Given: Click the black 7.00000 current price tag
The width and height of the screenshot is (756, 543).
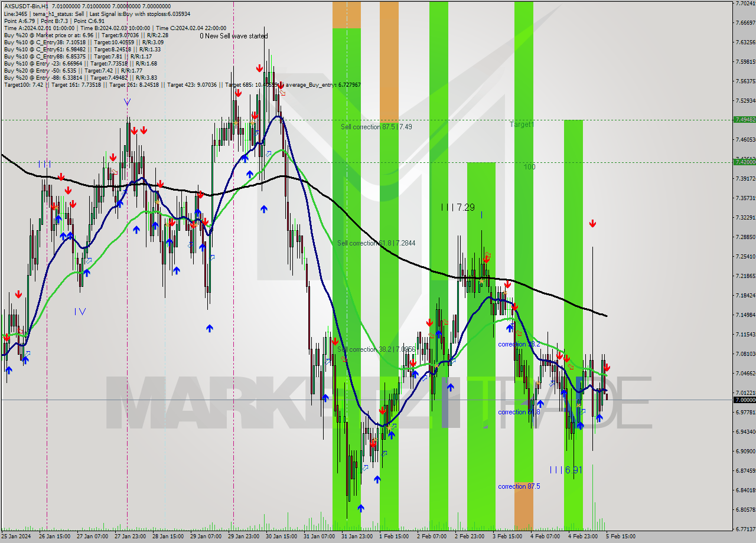Looking at the screenshot, I should tap(744, 400).
